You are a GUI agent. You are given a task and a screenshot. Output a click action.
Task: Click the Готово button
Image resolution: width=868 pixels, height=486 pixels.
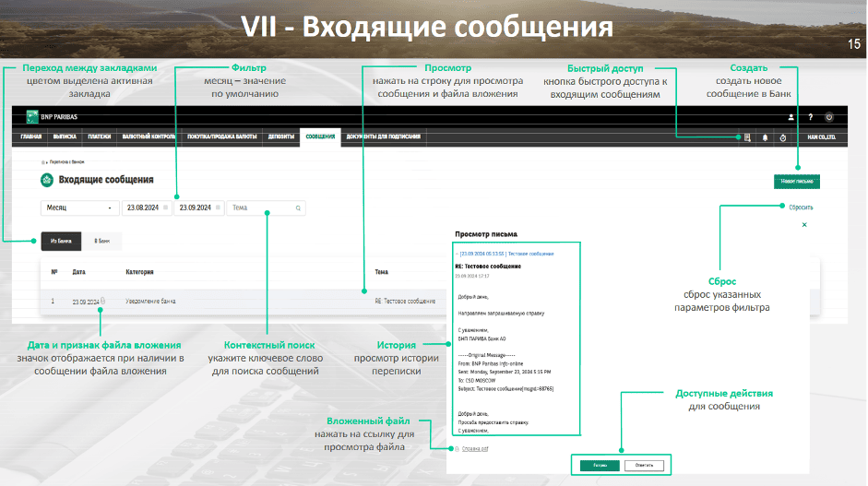click(600, 466)
